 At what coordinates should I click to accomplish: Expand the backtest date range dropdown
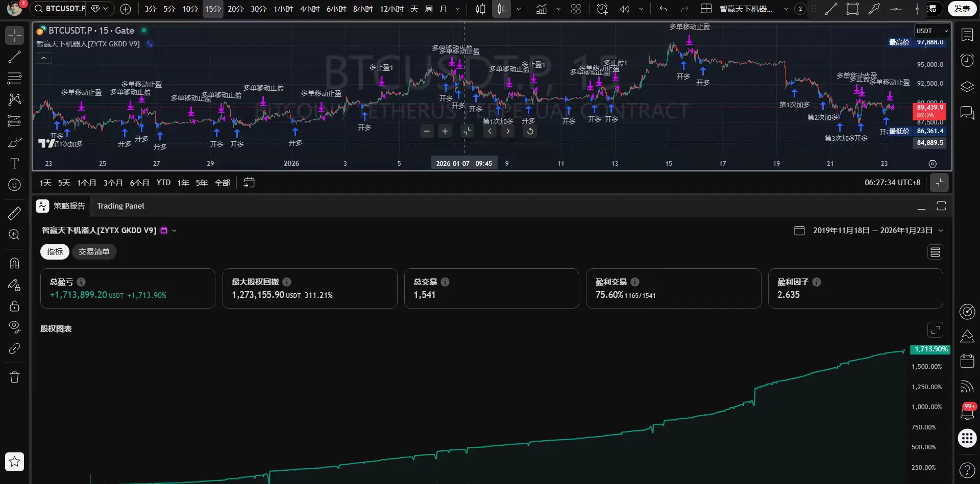pos(941,231)
